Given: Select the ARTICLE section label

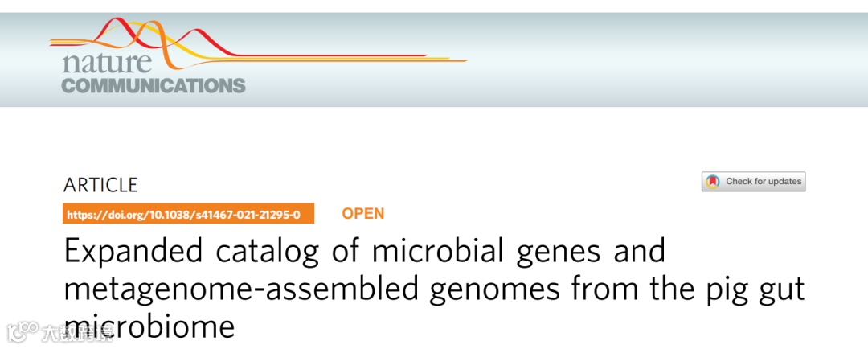Looking at the screenshot, I should pyautogui.click(x=100, y=184).
